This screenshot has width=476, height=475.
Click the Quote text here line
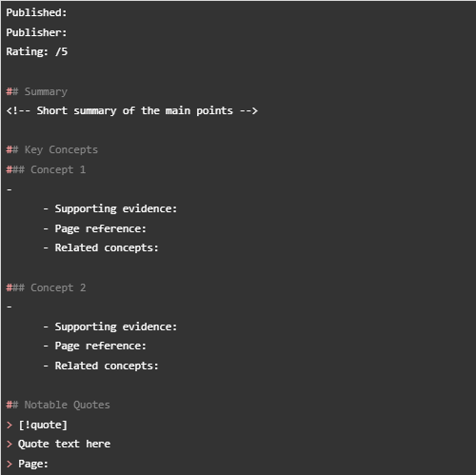click(x=58, y=444)
